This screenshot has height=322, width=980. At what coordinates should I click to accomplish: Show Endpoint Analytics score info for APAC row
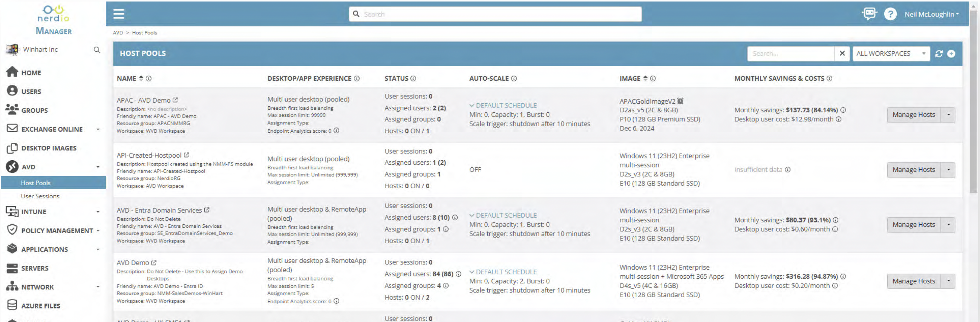click(x=337, y=130)
